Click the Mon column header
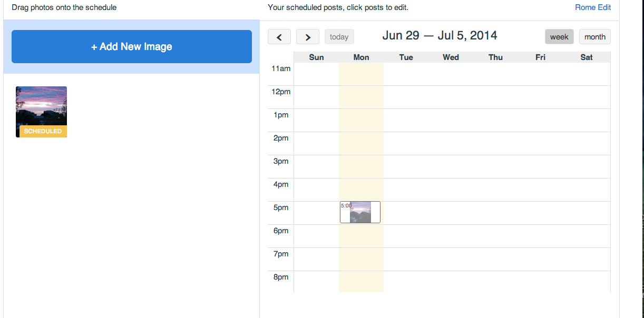 [361, 57]
